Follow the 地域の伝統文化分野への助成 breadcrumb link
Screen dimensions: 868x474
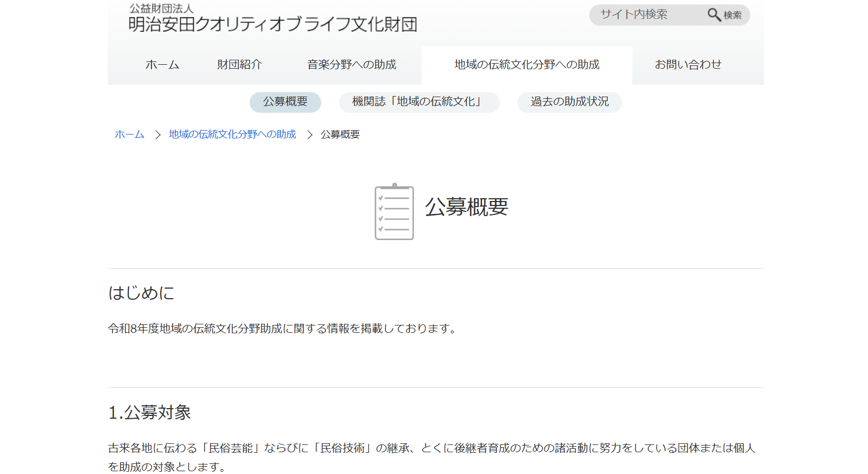point(232,135)
